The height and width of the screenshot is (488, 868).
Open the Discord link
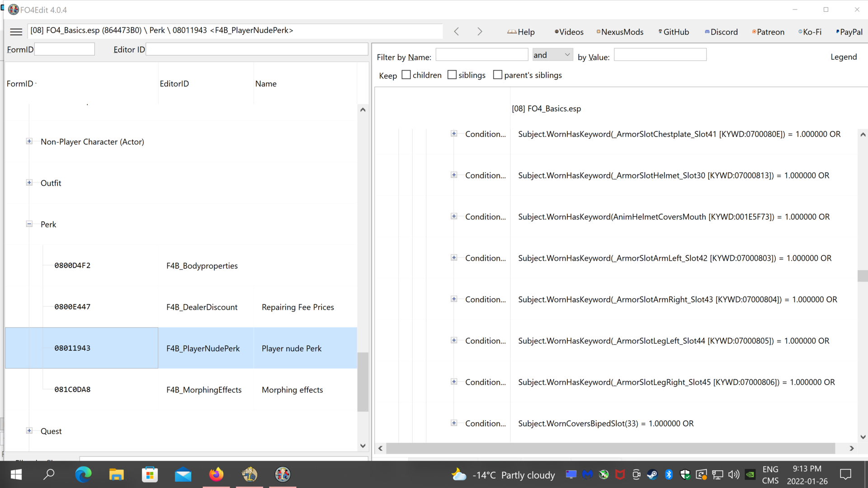pos(721,32)
